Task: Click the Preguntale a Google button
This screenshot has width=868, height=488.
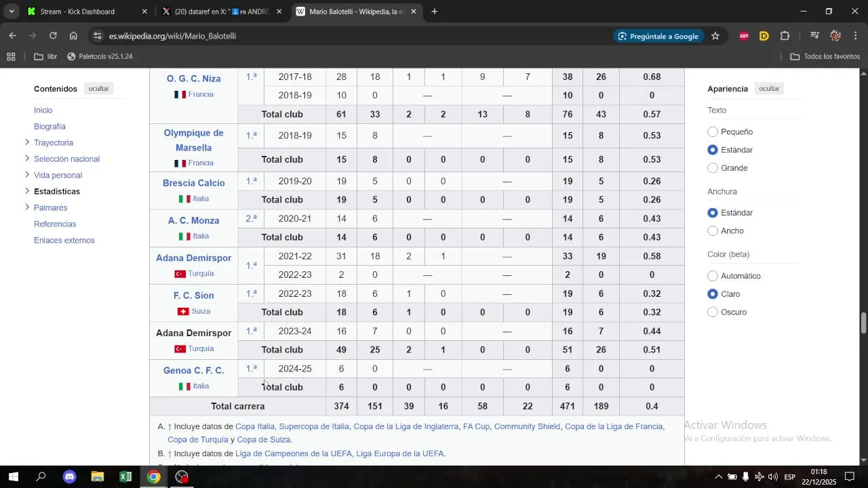Action: point(658,36)
